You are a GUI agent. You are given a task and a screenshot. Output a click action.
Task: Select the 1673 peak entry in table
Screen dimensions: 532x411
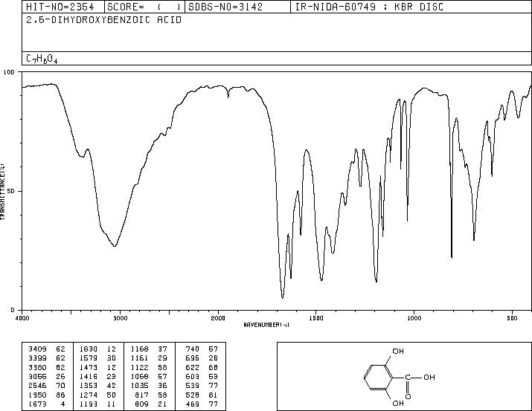tap(47, 404)
